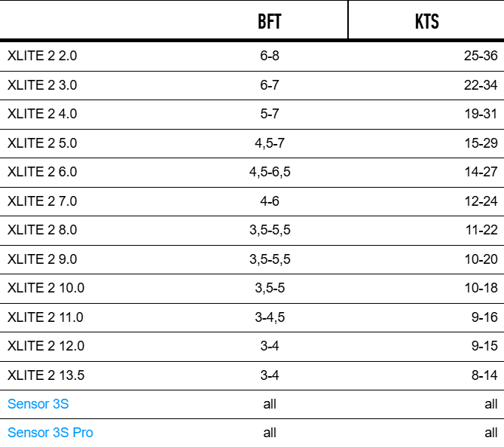Select the XLITE 2 3.0 row label
Image resolution: width=504 pixels, height=447 pixels.
[42, 85]
